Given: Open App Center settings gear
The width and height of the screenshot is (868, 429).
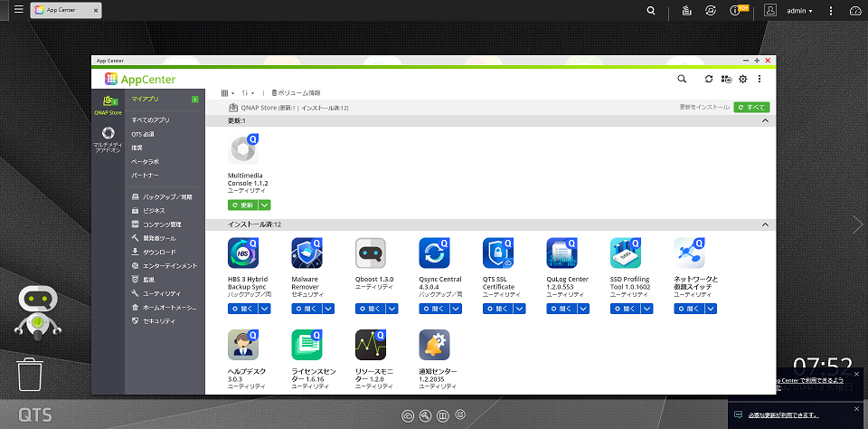Looking at the screenshot, I should tap(743, 80).
